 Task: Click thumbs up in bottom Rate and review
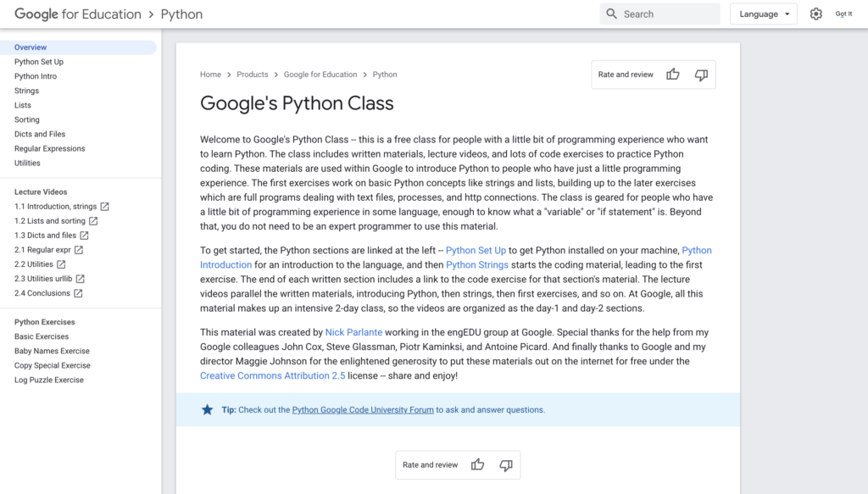[478, 464]
